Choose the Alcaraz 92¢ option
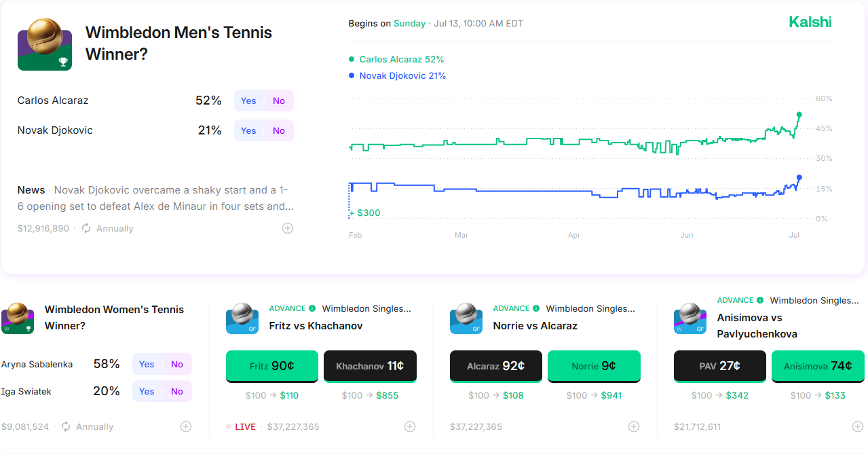Image resolution: width=868 pixels, height=457 pixels. [495, 366]
